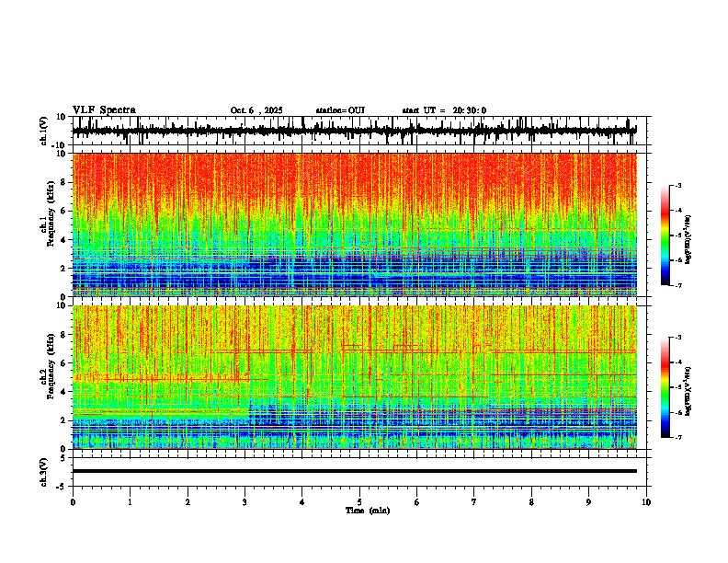Image resolution: width=728 pixels, height=563 pixels.
Task: Click the "8" tick on the time axis
Action: pyautogui.click(x=531, y=502)
